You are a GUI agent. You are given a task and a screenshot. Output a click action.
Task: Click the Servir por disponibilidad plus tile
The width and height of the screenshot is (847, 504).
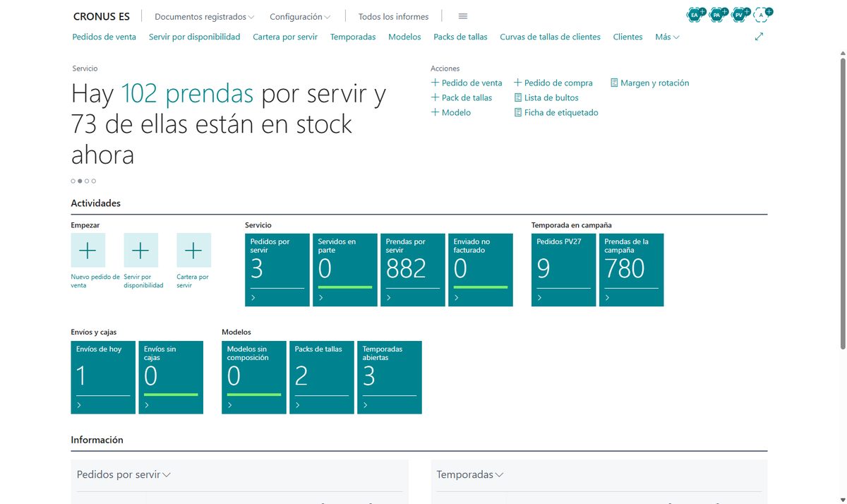(140, 250)
